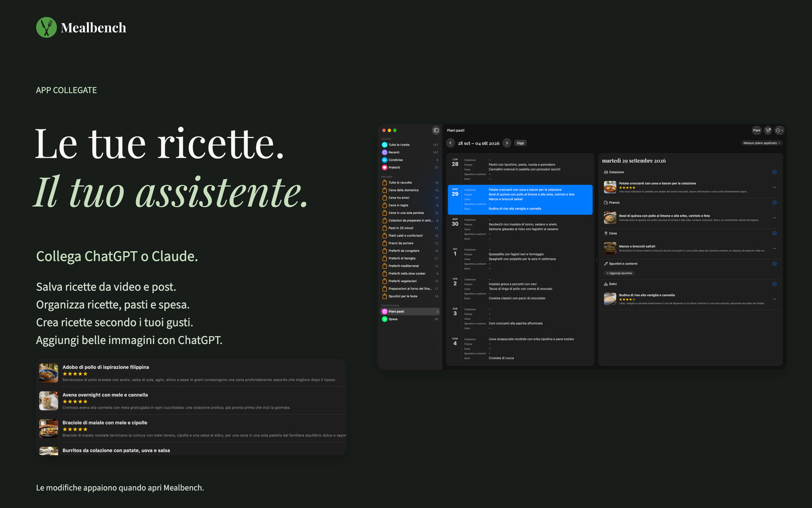
Task: Select Preferiti di famiglia collection
Action: point(410,258)
